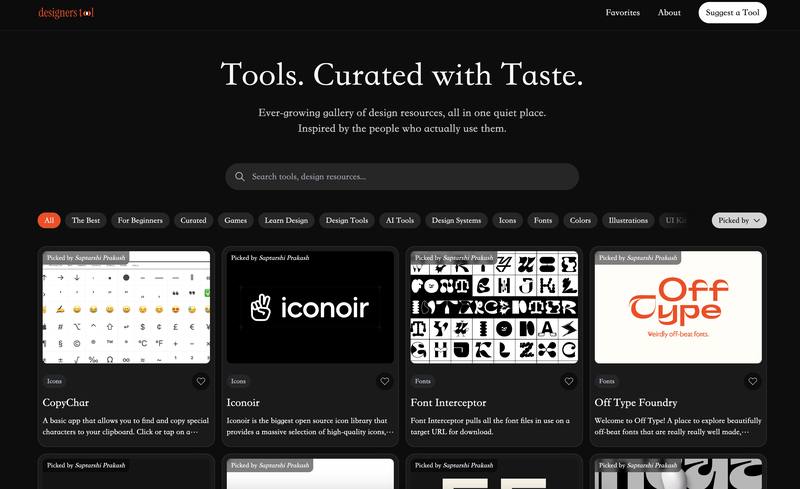This screenshot has height=489, width=800.
Task: Click Iconoir description about open source icons
Action: click(310, 426)
